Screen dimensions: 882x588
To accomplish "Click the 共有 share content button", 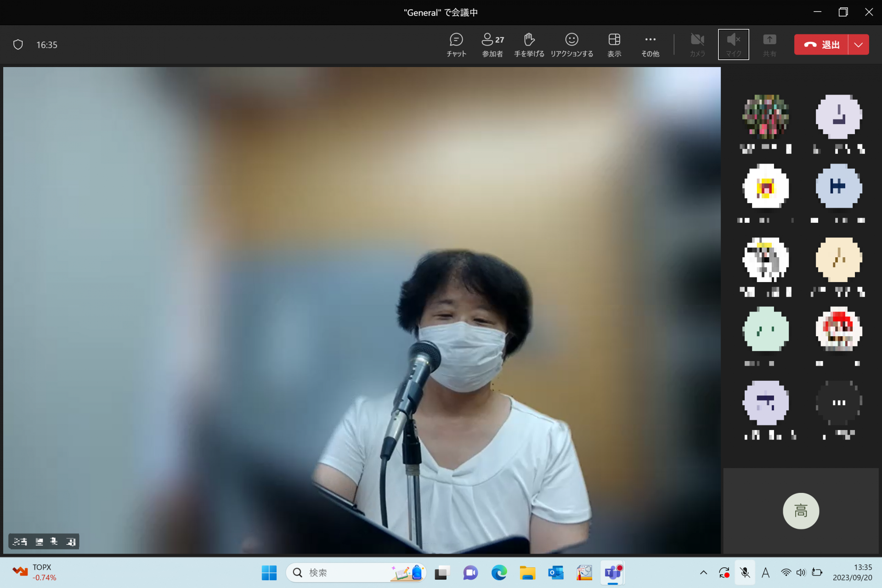I will 769,45.
